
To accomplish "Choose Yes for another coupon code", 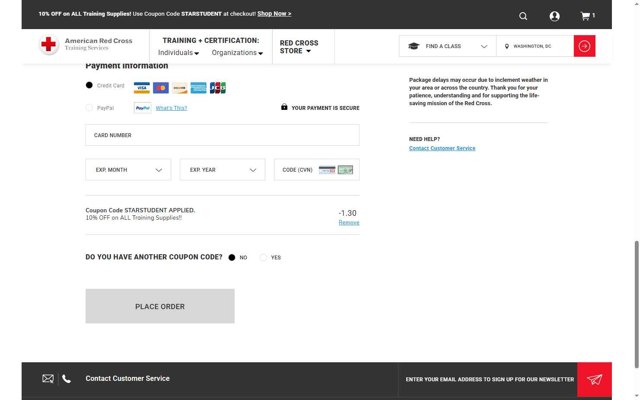I will [263, 257].
